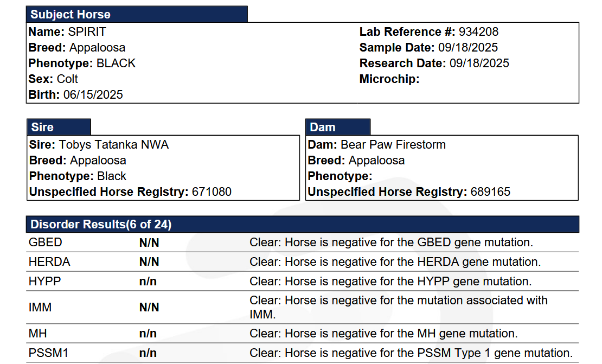The image size is (602, 364).
Task: Click the PSSM1 result n/n value
Action: (x=148, y=353)
